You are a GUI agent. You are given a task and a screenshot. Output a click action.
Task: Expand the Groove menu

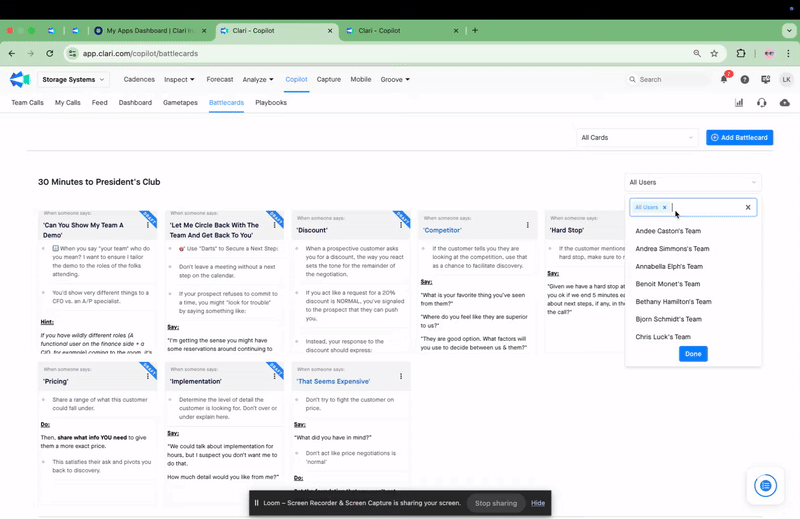pos(395,80)
